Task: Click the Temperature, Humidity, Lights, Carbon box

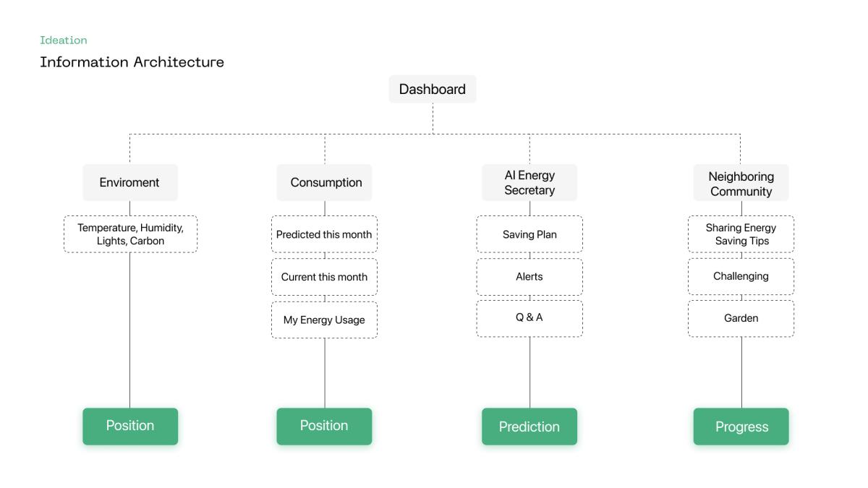Action: click(130, 234)
